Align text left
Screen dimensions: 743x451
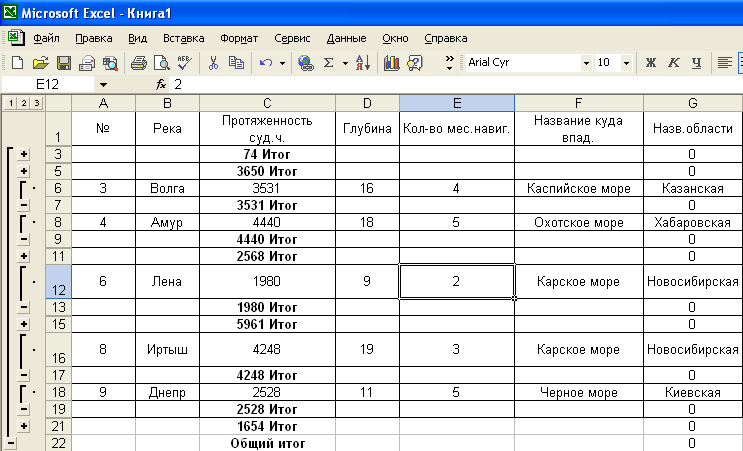pos(724,63)
